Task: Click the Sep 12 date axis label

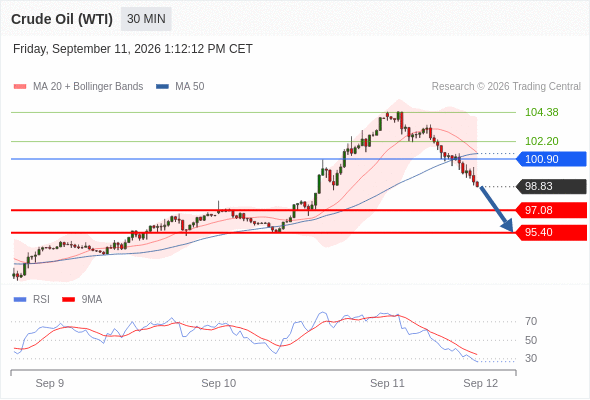Action: (x=481, y=383)
